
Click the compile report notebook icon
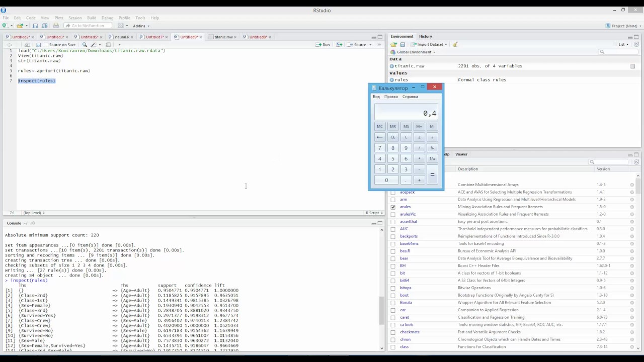[x=108, y=45]
